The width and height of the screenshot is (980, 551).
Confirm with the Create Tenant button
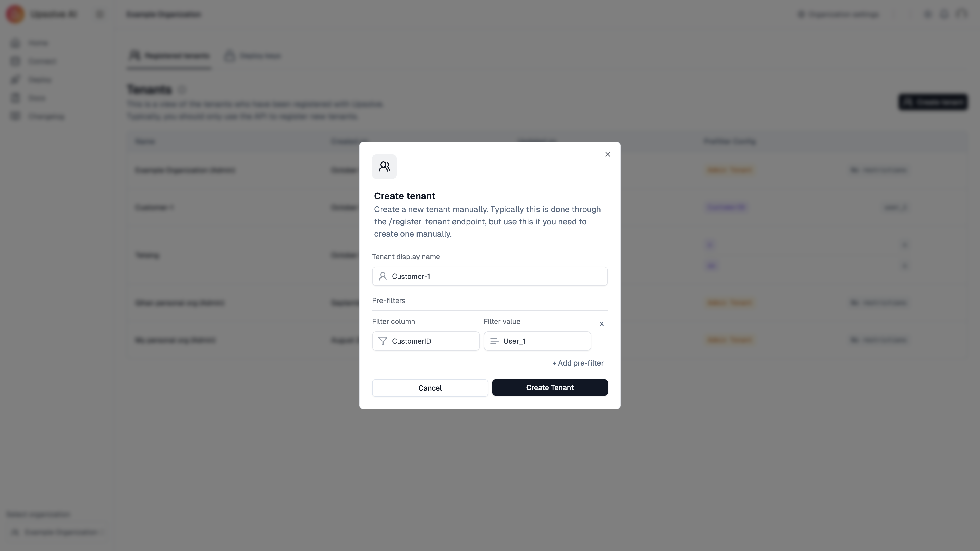[x=550, y=387]
